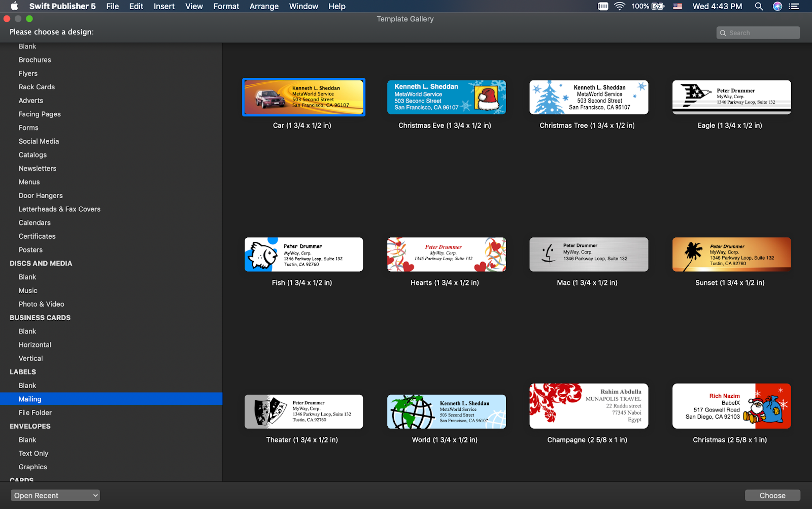Click the Spotlight search icon
The image size is (812, 509).
759,6
